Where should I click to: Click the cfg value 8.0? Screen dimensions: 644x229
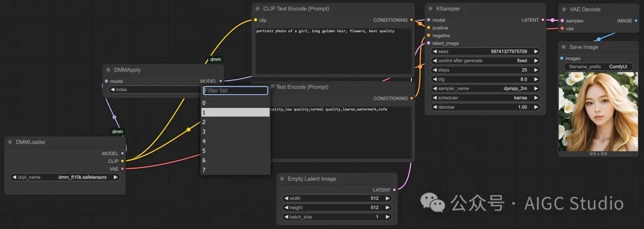tap(524, 79)
